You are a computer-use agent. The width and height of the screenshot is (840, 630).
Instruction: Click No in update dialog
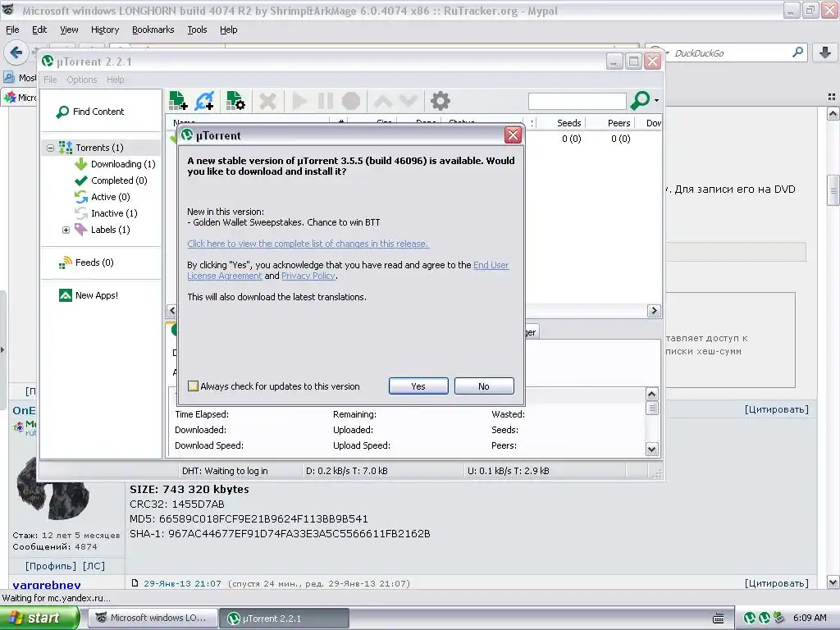point(484,386)
